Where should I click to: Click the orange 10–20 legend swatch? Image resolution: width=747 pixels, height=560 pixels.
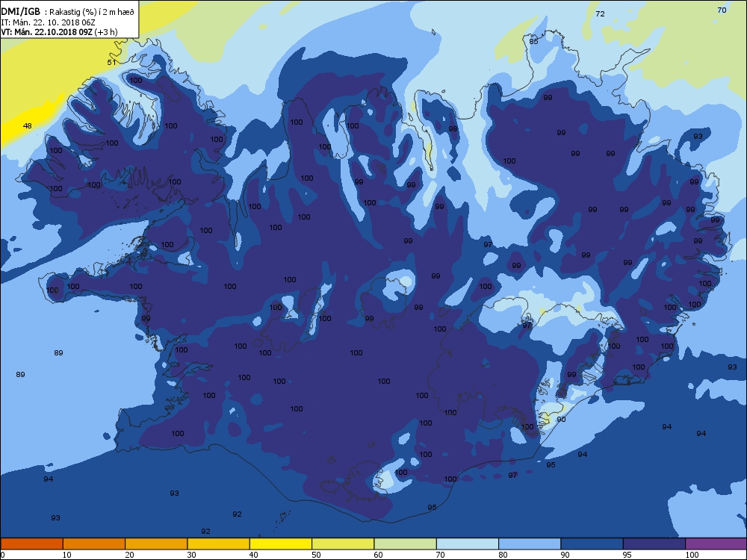click(94, 544)
